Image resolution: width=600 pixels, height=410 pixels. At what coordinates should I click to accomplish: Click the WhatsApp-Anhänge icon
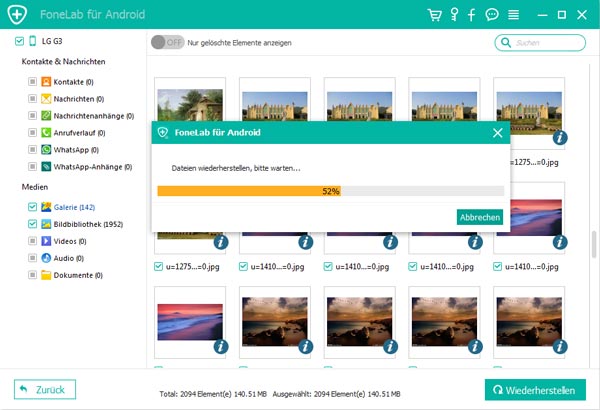46,167
